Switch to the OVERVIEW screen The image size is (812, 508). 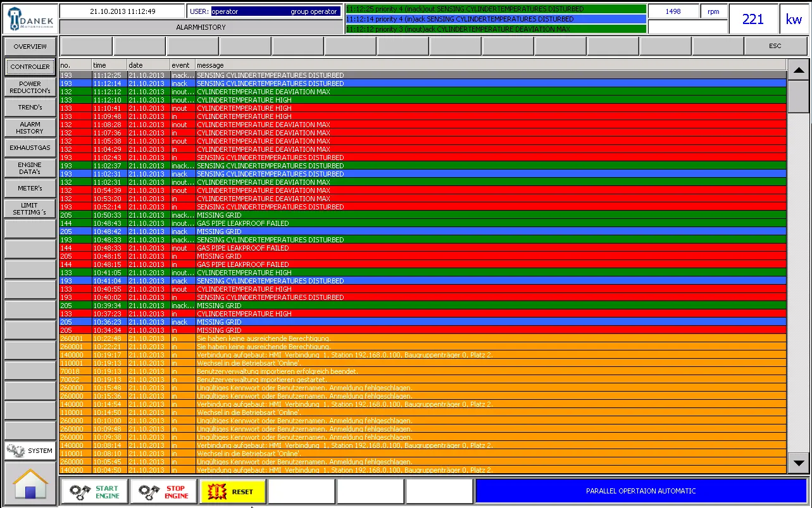click(x=29, y=46)
